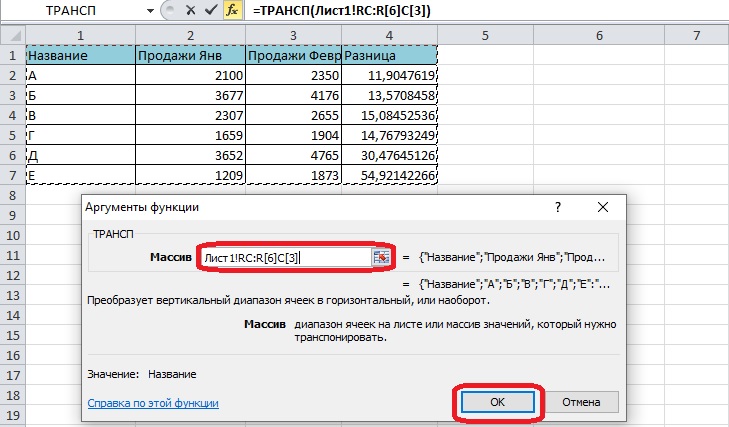Select cell with value 11,9047619
This screenshot has height=427, width=729.
(x=389, y=75)
